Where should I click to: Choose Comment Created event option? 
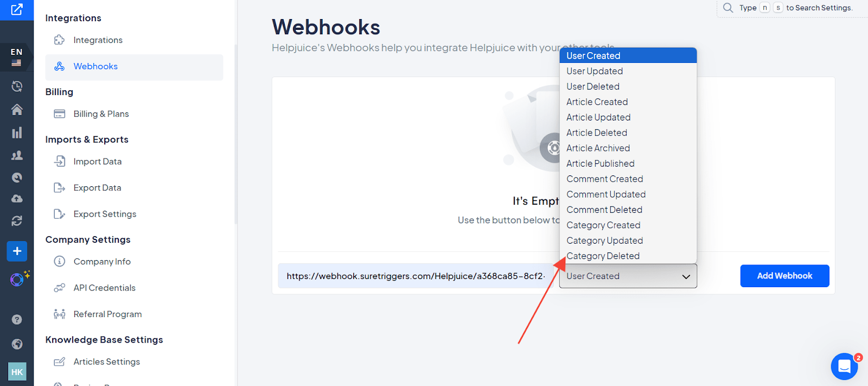click(628, 179)
